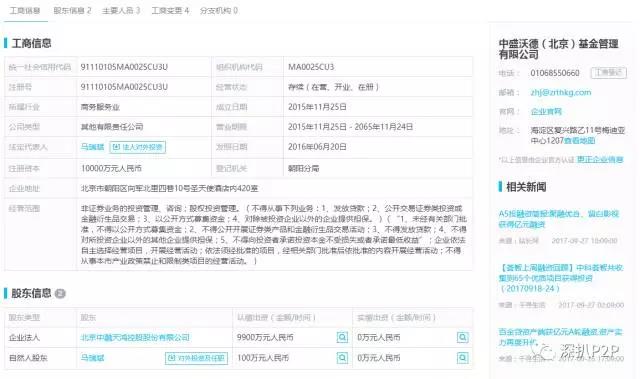Select company address 北京市朝阳区向军北里 text
The height and width of the screenshot is (379, 640).
tap(169, 188)
